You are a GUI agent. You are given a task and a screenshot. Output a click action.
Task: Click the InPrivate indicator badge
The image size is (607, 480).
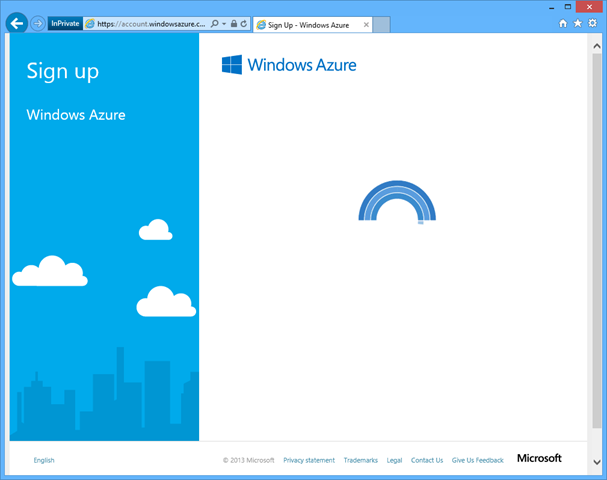pos(65,23)
